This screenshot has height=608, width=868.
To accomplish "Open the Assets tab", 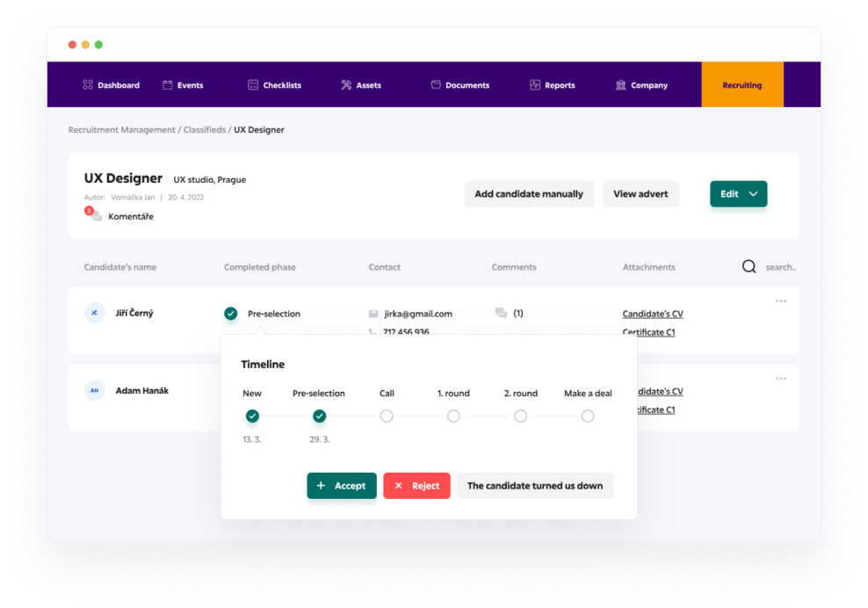I will click(x=361, y=84).
